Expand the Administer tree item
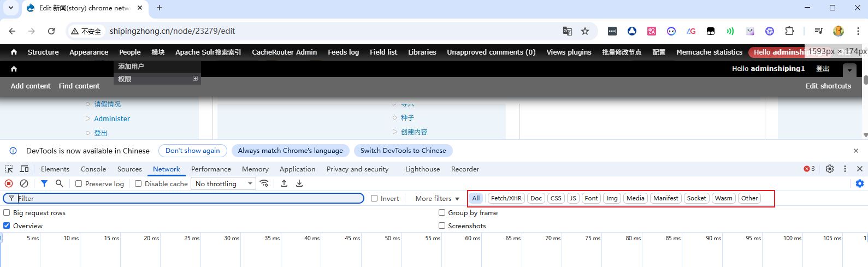 click(112, 118)
